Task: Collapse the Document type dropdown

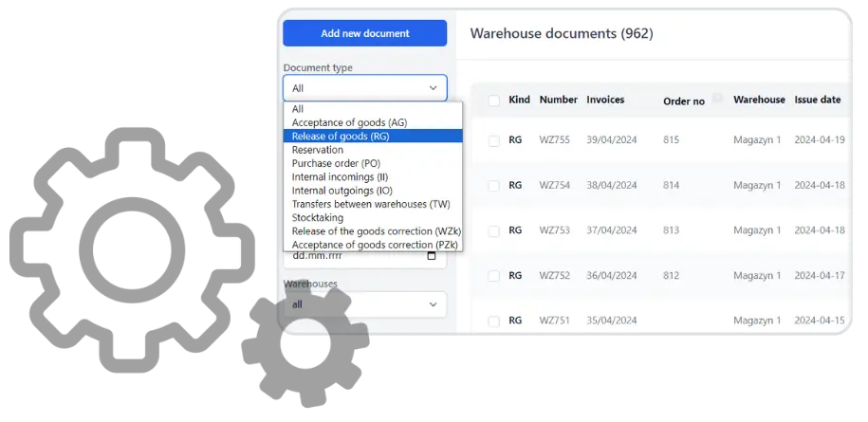Action: point(365,88)
